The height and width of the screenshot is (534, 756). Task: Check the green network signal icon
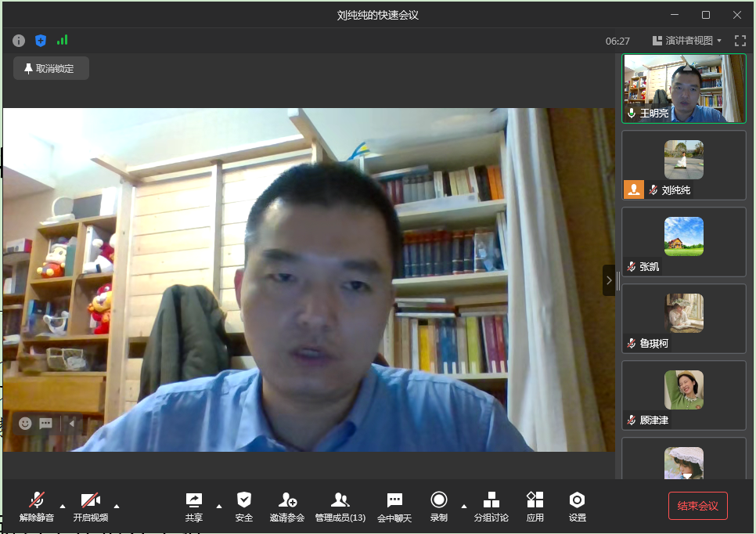(x=62, y=40)
